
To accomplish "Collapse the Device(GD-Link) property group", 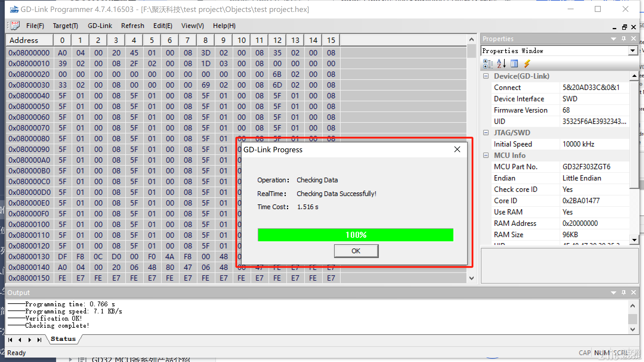I will coord(486,76).
